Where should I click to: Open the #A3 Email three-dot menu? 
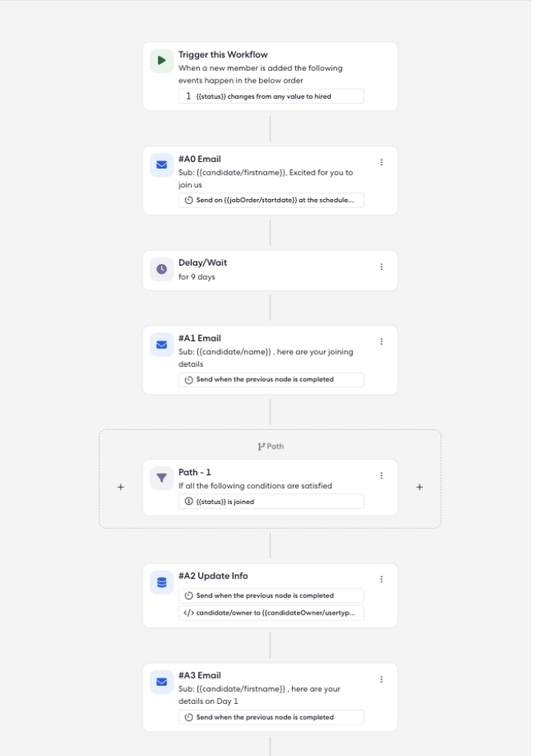pos(381,679)
